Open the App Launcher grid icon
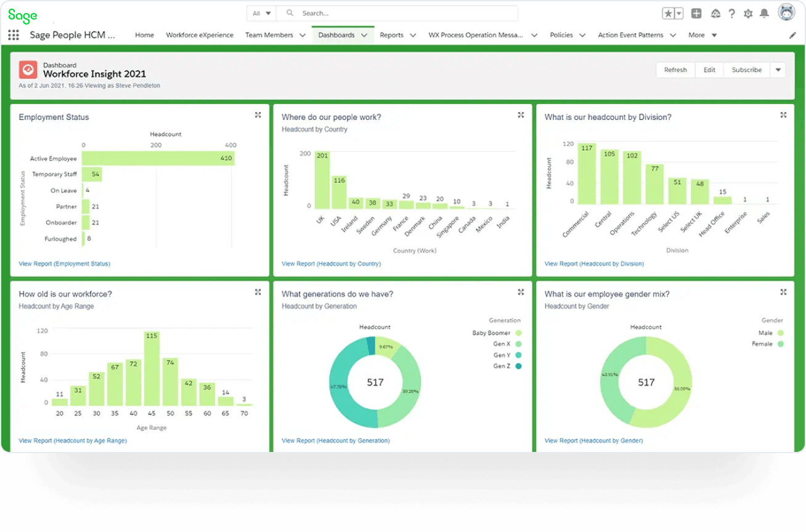This screenshot has height=532, width=806. 13,35
